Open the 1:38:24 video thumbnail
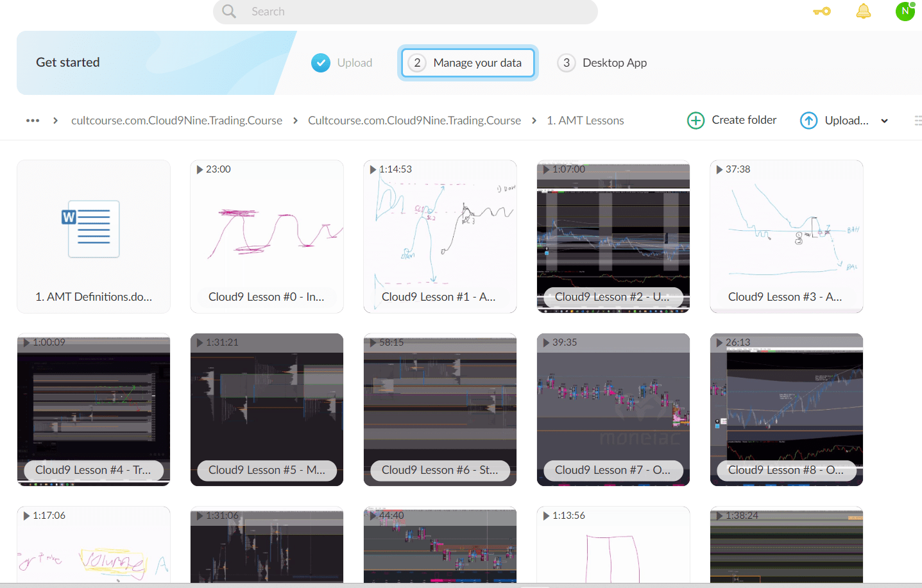922x588 pixels. [x=787, y=545]
